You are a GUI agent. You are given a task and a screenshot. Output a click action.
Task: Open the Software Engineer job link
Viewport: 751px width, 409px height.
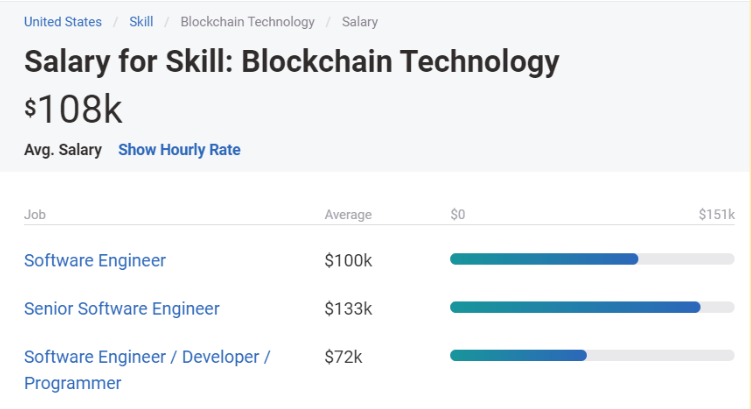point(95,260)
